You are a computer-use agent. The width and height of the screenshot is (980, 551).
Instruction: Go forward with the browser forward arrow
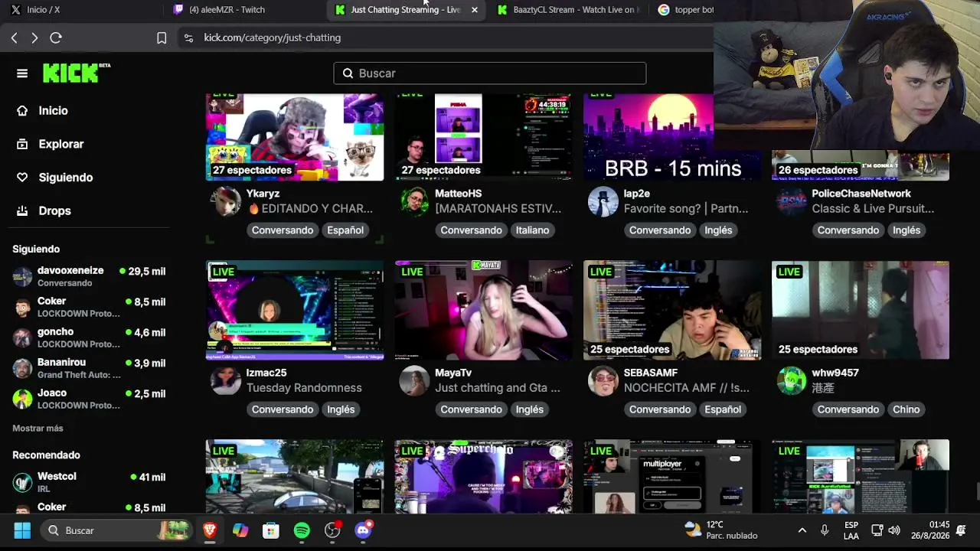tap(34, 37)
